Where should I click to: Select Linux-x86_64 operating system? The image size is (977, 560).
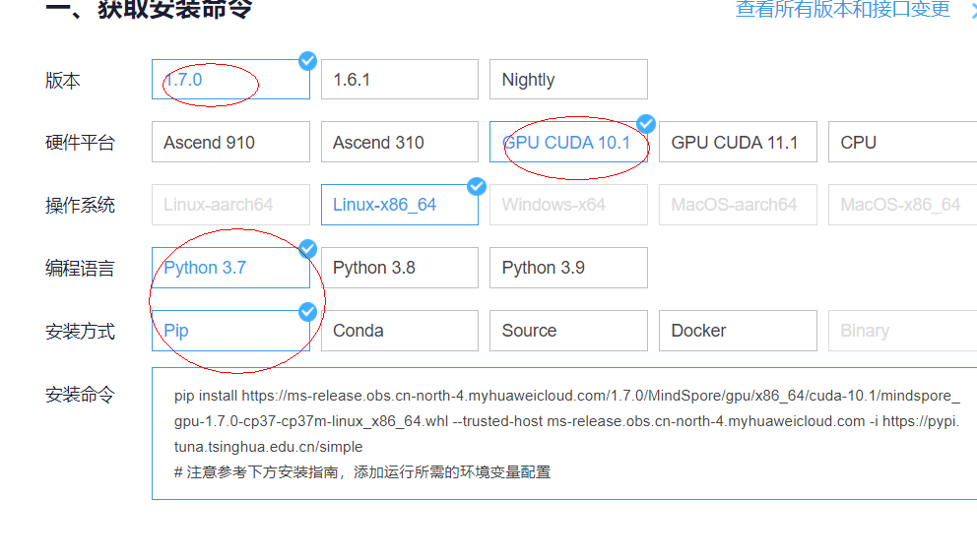pos(399,205)
